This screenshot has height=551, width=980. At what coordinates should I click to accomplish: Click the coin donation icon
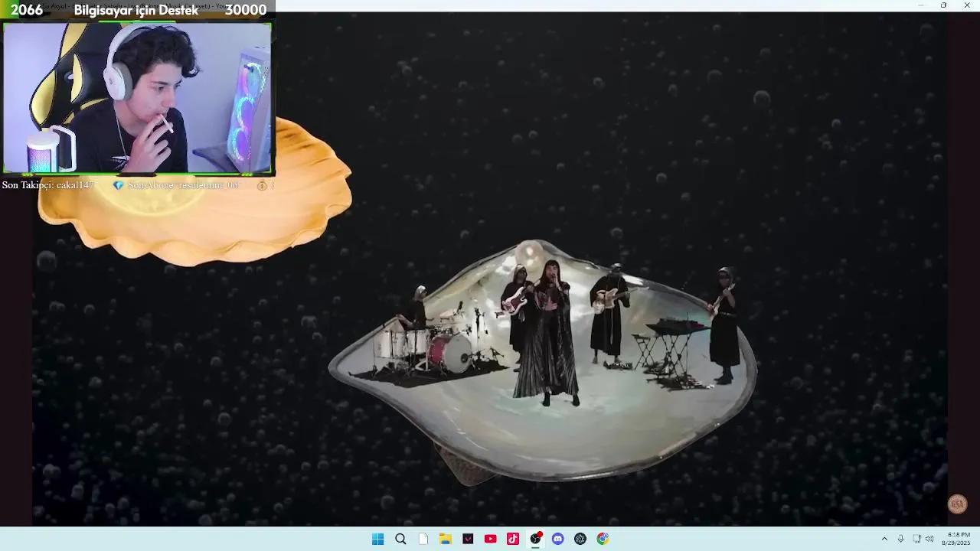(262, 185)
